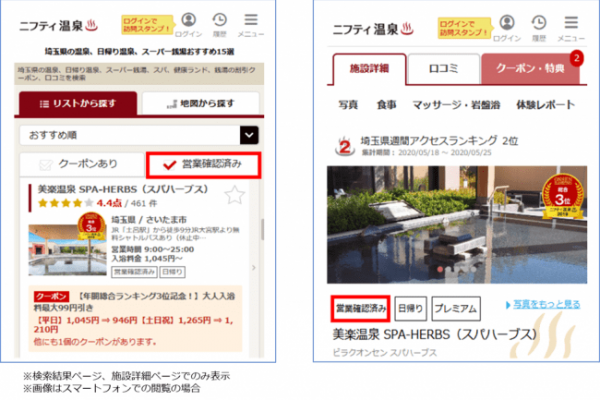Select 口コミ tab
This screenshot has height=400, width=600.
tap(443, 69)
